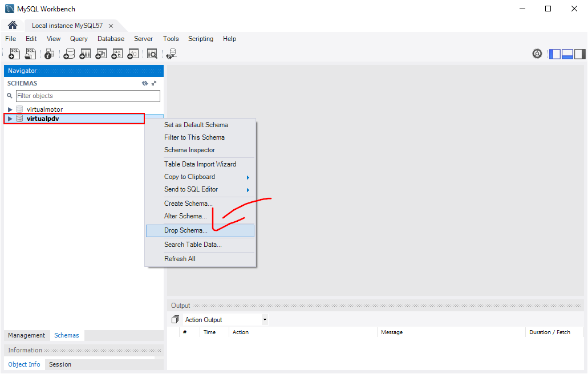Expand the virtualmotor schema tree

pyautogui.click(x=10, y=109)
